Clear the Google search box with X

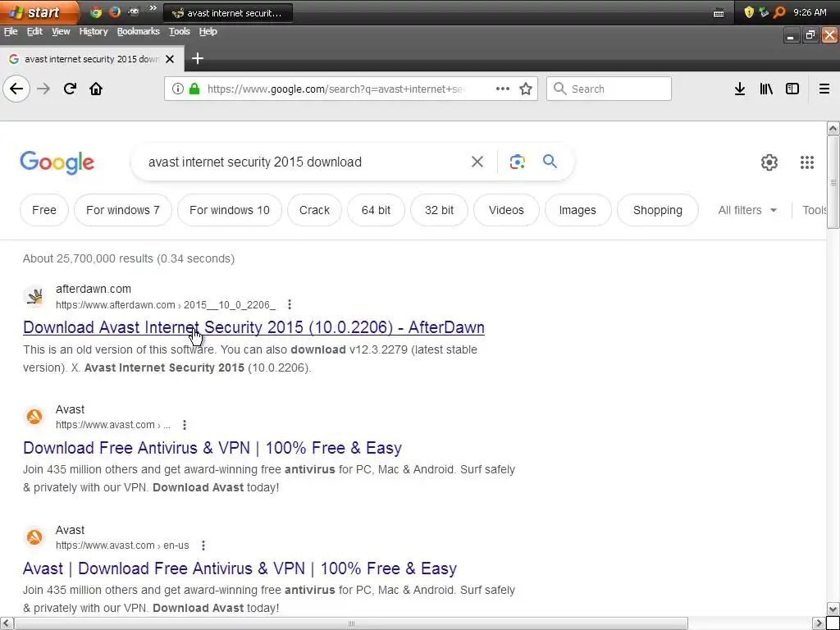(x=477, y=162)
